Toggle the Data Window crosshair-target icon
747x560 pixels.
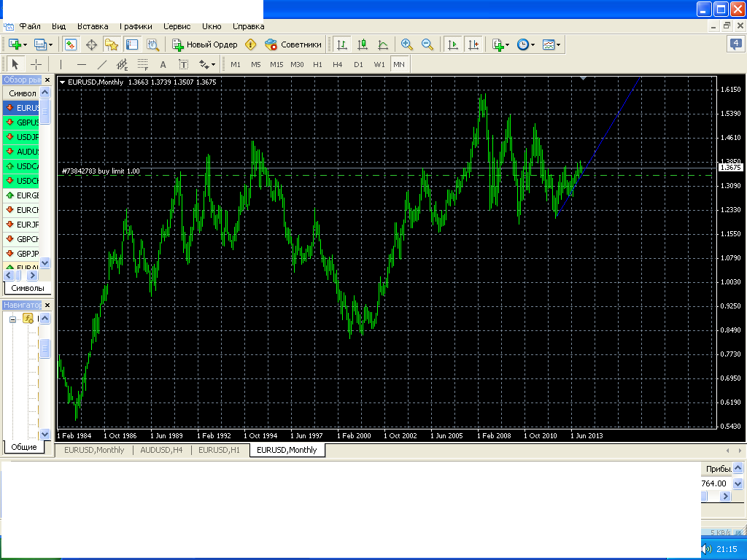(91, 44)
